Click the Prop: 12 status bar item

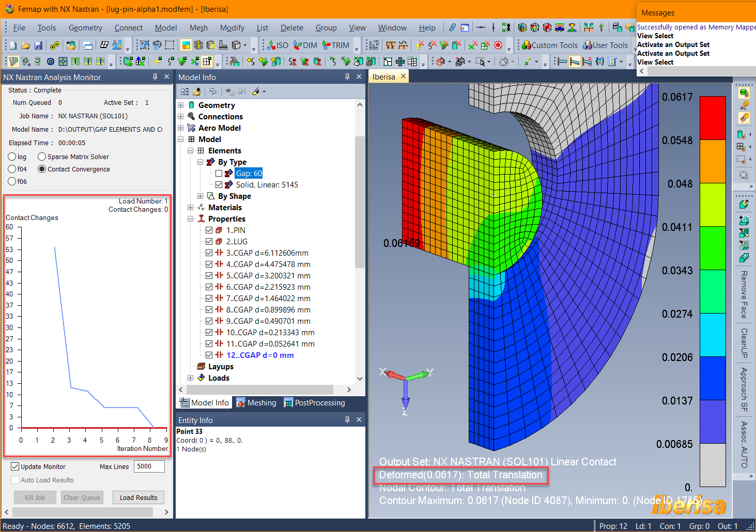coord(613,525)
